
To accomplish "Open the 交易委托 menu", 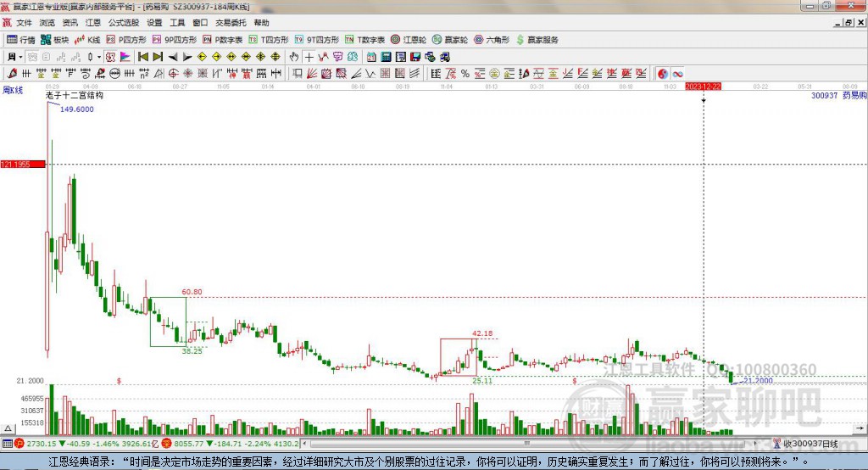I will (x=231, y=23).
